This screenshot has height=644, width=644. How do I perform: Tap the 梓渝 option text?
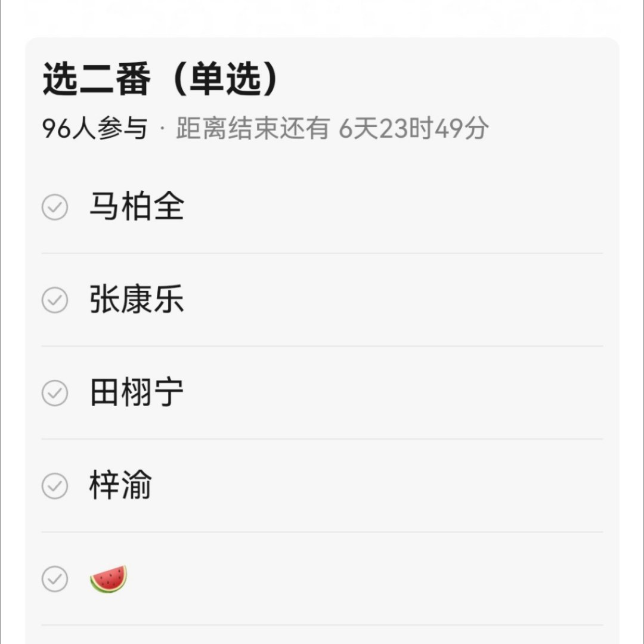tap(120, 485)
